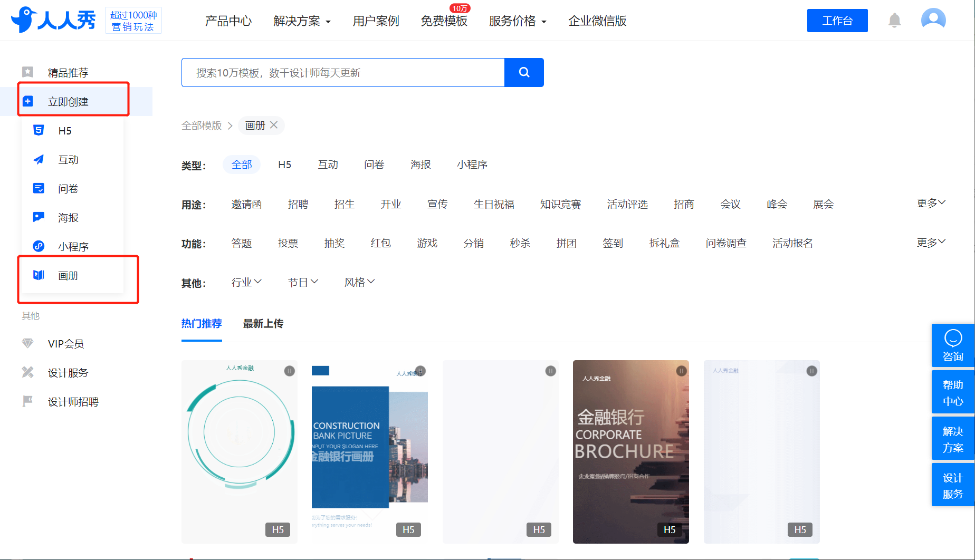Select the 海报 poster icon
975x560 pixels.
[39, 217]
